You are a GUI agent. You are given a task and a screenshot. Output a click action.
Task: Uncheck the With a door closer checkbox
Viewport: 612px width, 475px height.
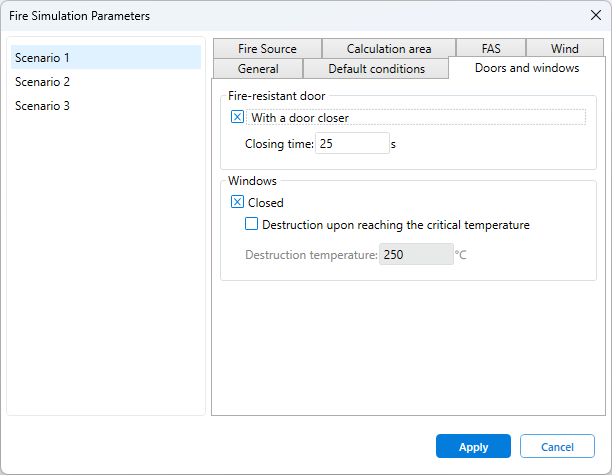pos(238,117)
